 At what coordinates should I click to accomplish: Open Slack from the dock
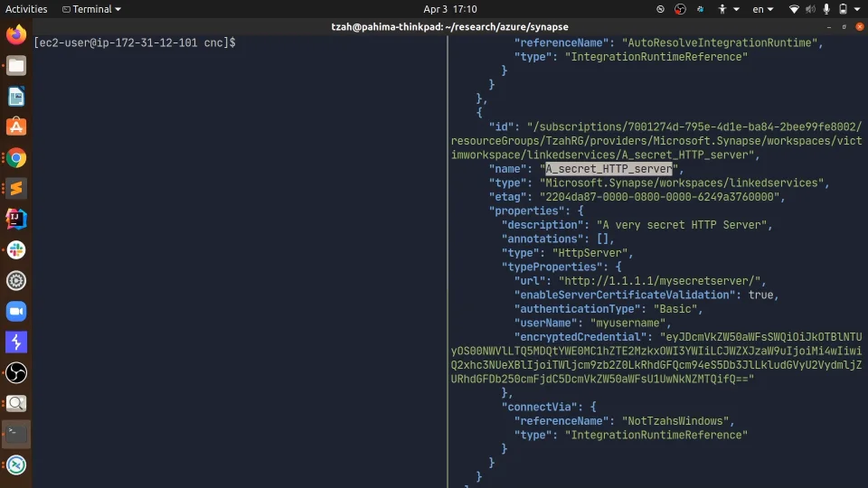coord(16,250)
